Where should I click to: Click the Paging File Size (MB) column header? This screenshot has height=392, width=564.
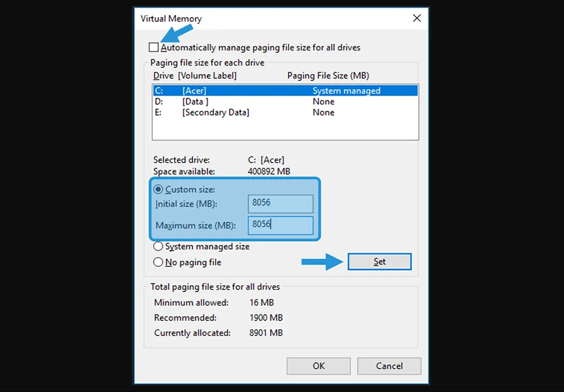pos(328,76)
